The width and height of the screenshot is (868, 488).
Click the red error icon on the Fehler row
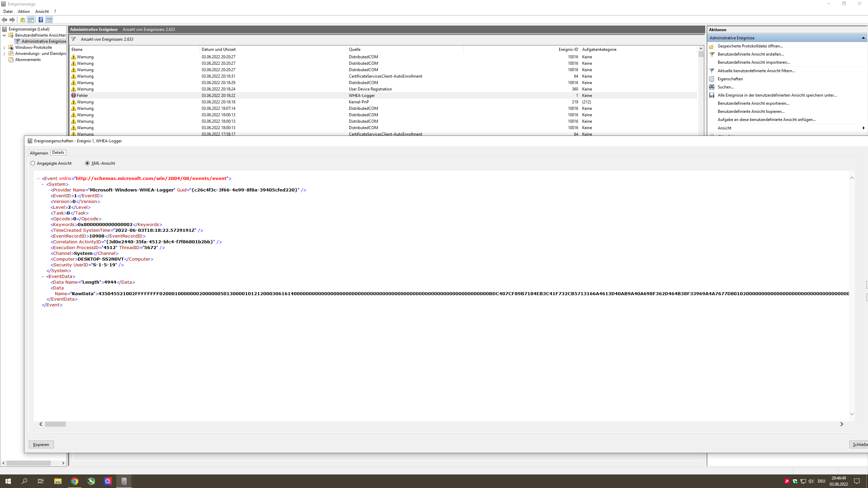click(x=74, y=95)
